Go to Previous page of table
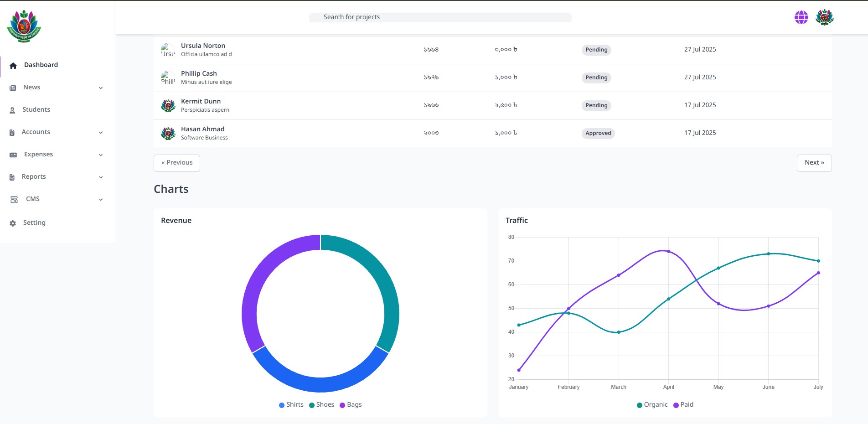868x424 pixels. click(177, 163)
